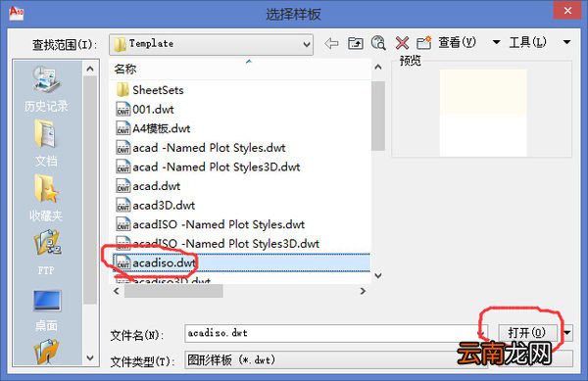The width and height of the screenshot is (588, 381).
Task: Click the places sidebar scroll-down arrow
Action: click(x=90, y=357)
